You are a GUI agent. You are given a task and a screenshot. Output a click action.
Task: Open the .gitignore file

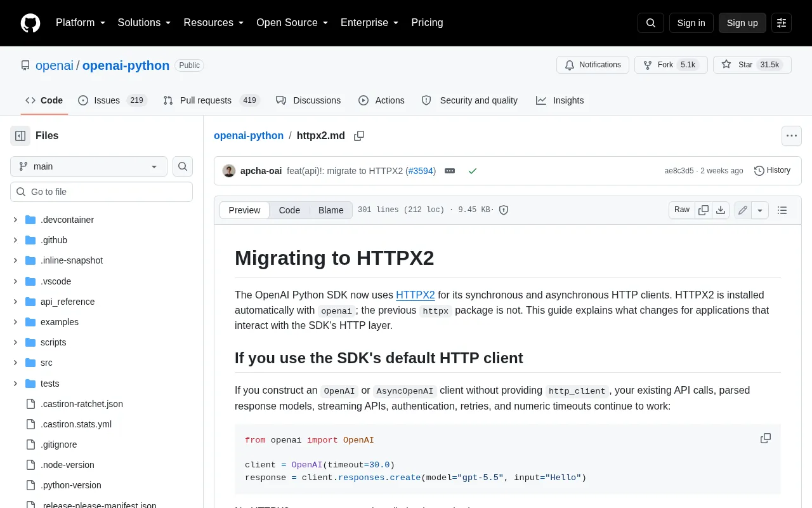click(x=59, y=444)
